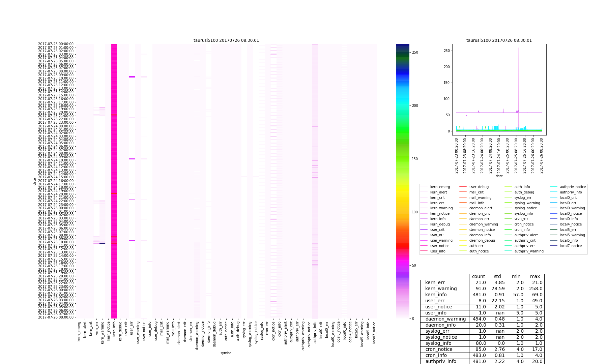Select the local7_notice legend entry
The width and height of the screenshot is (607, 364).
tap(571, 246)
